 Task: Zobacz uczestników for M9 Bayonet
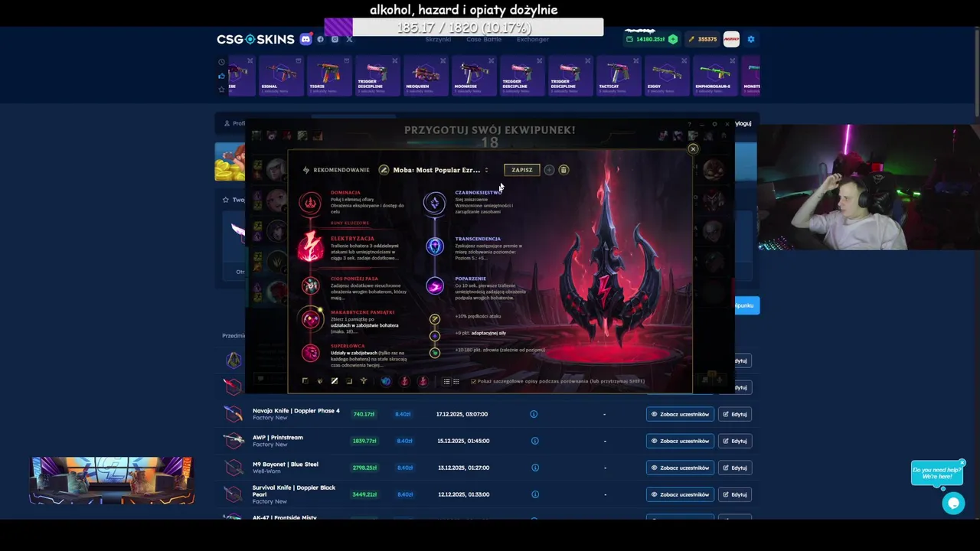[680, 468]
